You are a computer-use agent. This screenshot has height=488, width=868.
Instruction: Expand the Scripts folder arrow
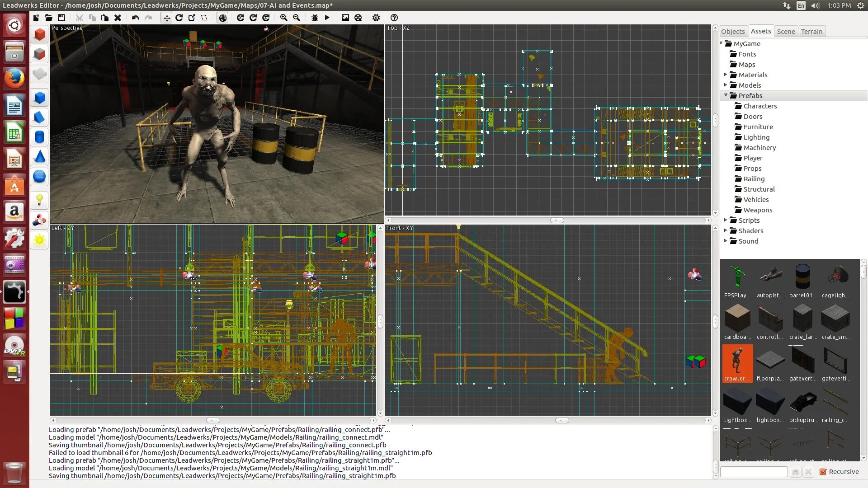coord(726,220)
